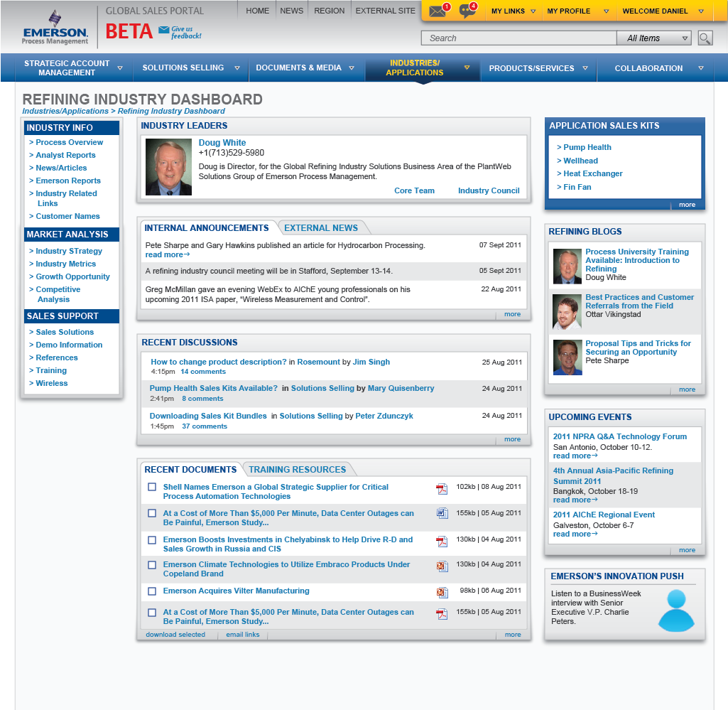Open the All Items search scope dropdown

click(x=653, y=38)
